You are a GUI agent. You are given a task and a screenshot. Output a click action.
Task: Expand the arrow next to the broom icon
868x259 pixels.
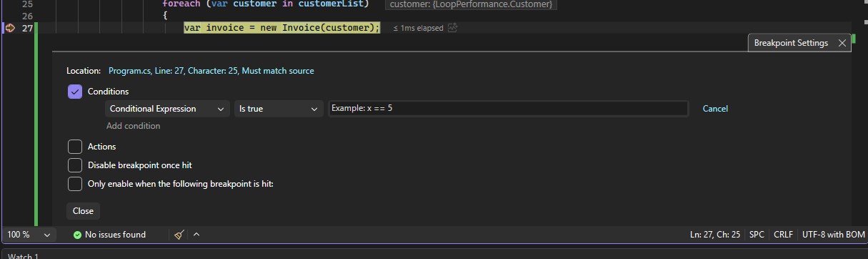pyautogui.click(x=196, y=235)
